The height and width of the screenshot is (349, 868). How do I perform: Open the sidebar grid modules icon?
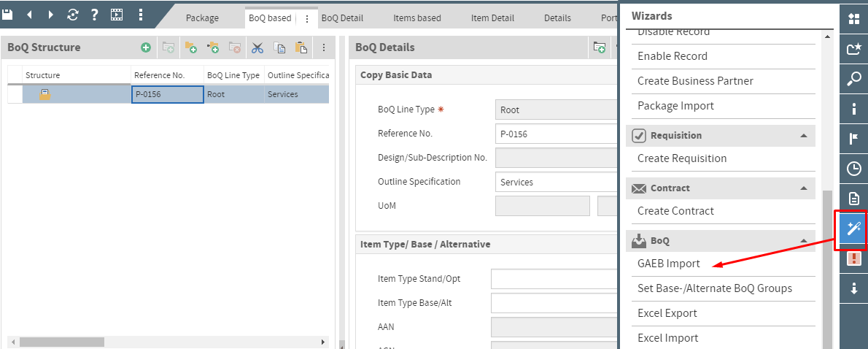(x=853, y=20)
